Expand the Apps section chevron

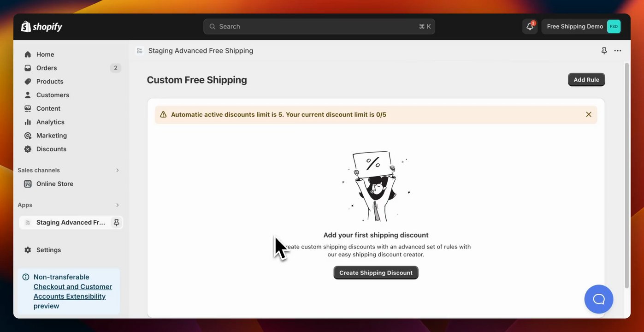point(118,205)
